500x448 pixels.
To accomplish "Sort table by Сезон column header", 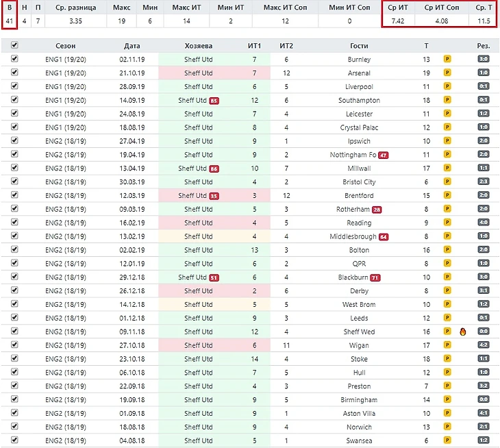I will tap(66, 46).
